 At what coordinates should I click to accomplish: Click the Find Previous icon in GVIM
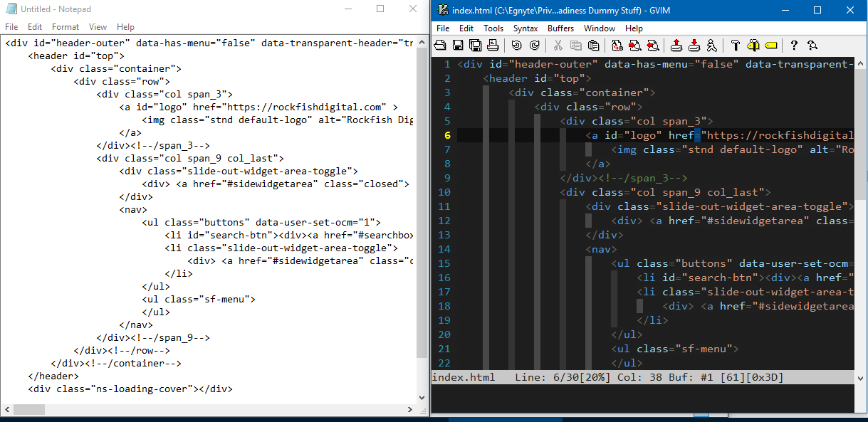coord(652,46)
